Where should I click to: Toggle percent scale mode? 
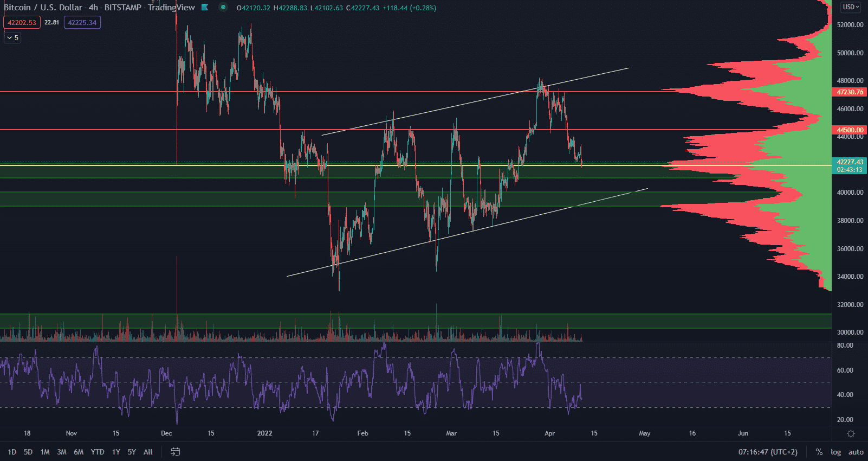coord(819,452)
